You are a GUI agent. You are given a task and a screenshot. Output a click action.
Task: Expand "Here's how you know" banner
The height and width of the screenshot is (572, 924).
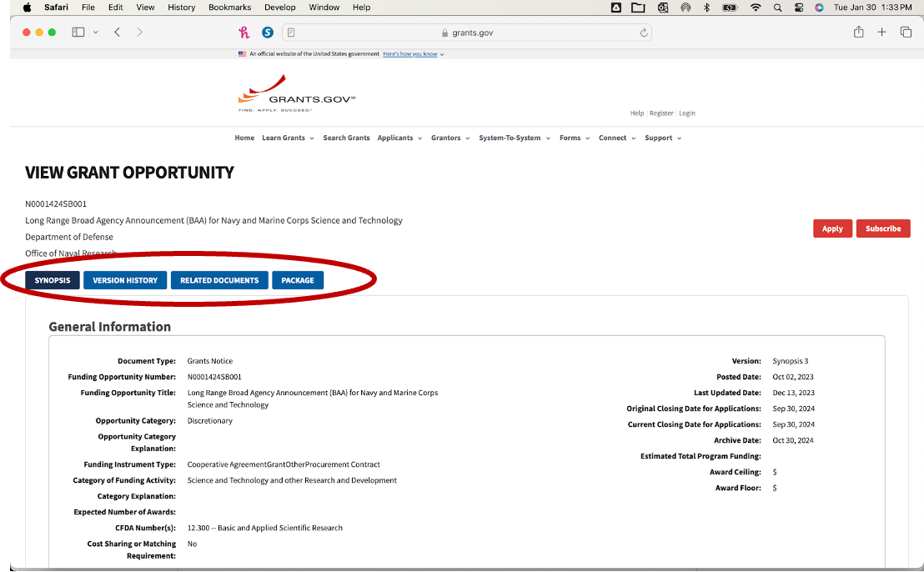(x=413, y=53)
